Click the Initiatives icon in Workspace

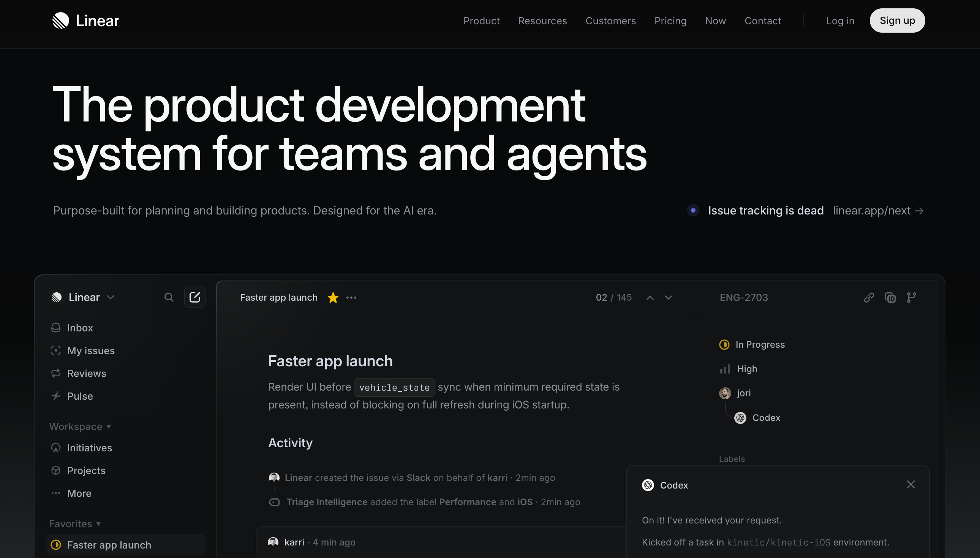click(56, 448)
